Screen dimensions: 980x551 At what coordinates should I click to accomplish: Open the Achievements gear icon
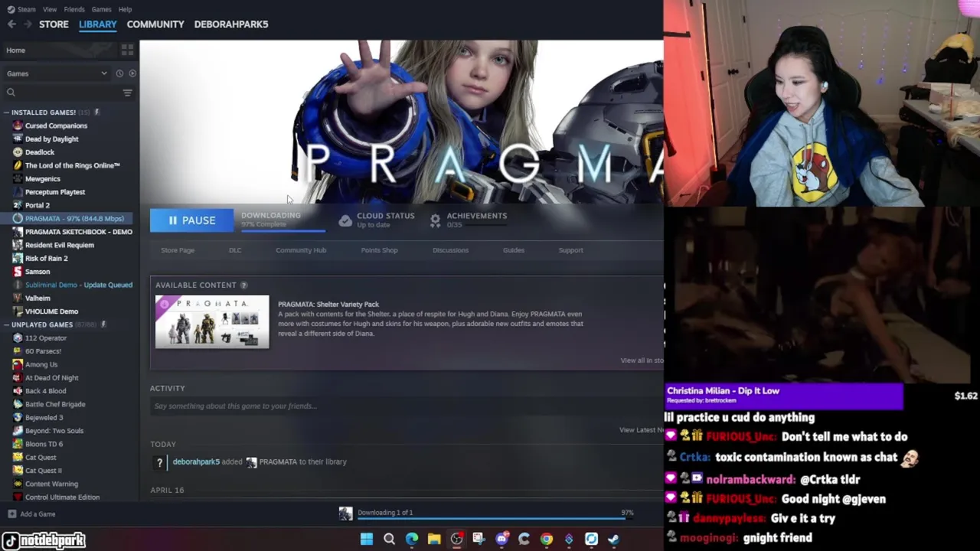[x=435, y=220]
